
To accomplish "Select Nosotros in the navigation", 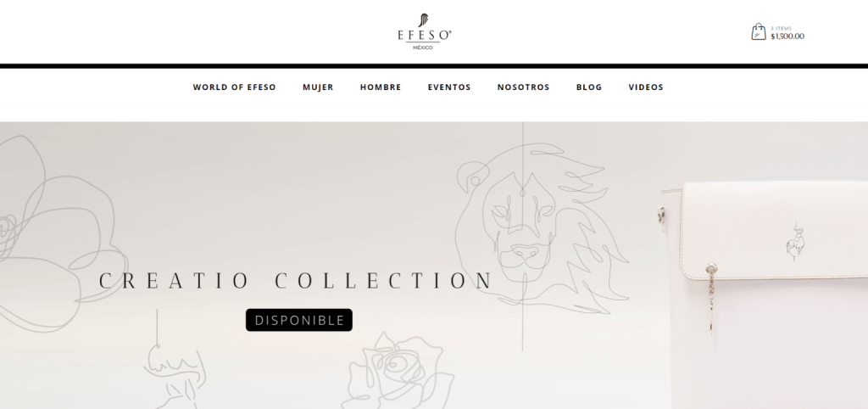I will [x=523, y=87].
